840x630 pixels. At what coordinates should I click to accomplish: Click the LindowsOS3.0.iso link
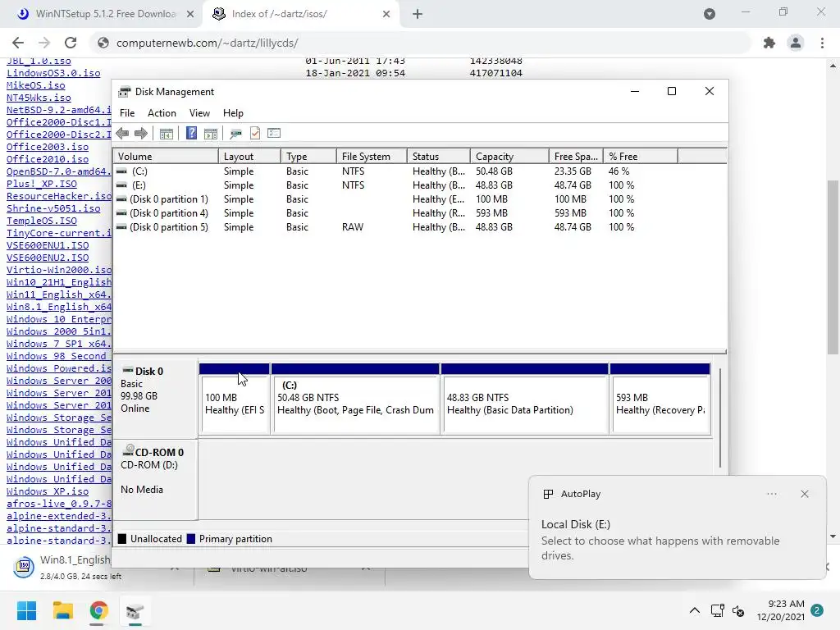pos(53,73)
